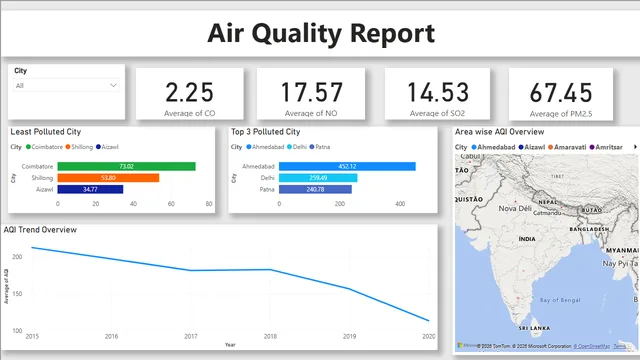Screen dimensions: 640x360
Task: Click the Ahmedabad bar showing 452.12
Action: point(347,166)
